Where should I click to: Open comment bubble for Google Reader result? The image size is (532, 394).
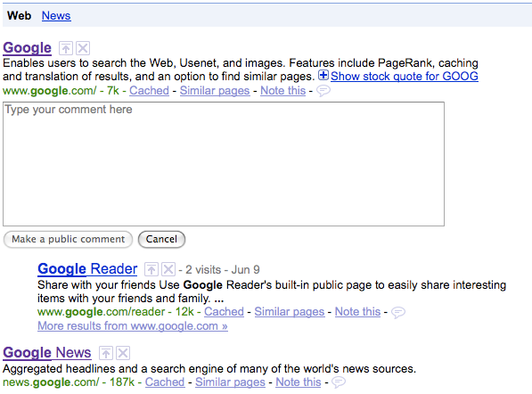pyautogui.click(x=398, y=312)
